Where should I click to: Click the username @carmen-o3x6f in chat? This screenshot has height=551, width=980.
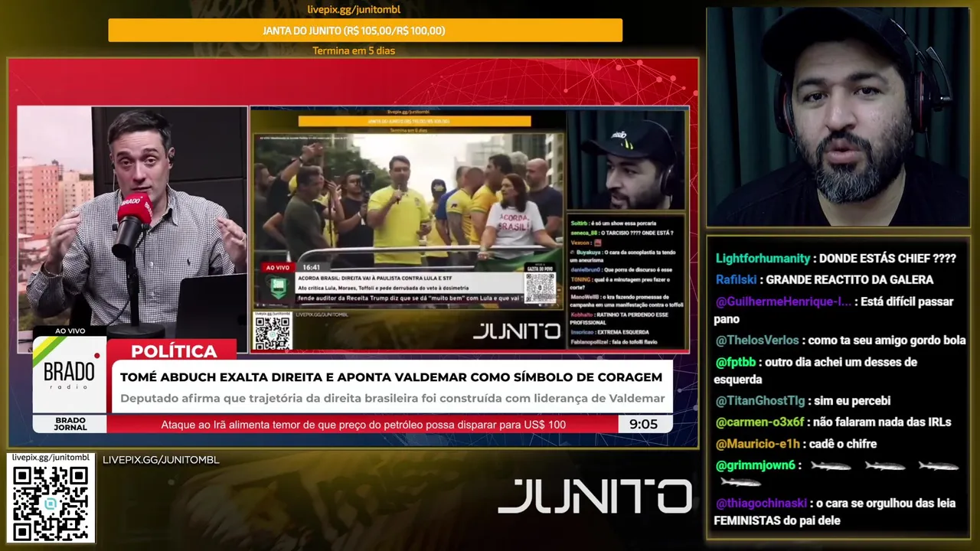pyautogui.click(x=759, y=422)
